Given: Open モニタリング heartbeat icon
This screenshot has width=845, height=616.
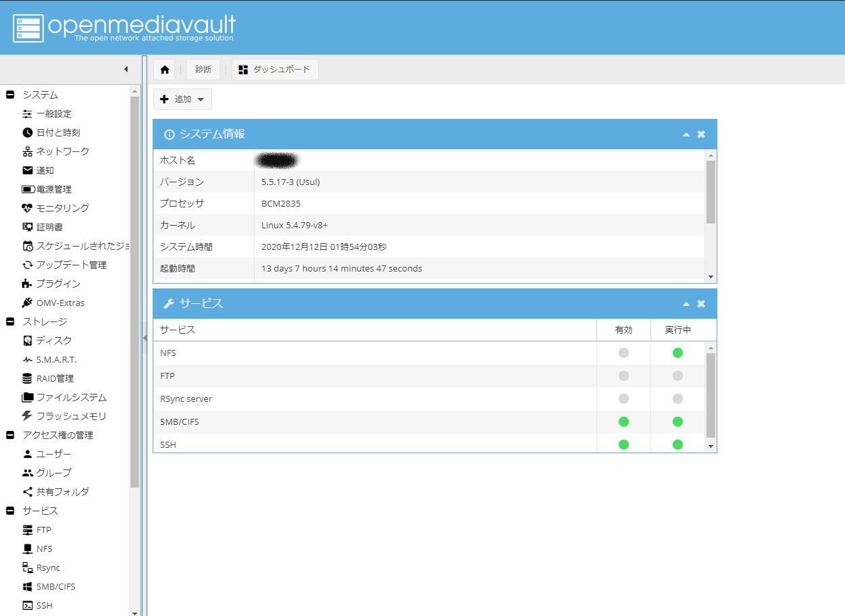Looking at the screenshot, I should pos(28,208).
